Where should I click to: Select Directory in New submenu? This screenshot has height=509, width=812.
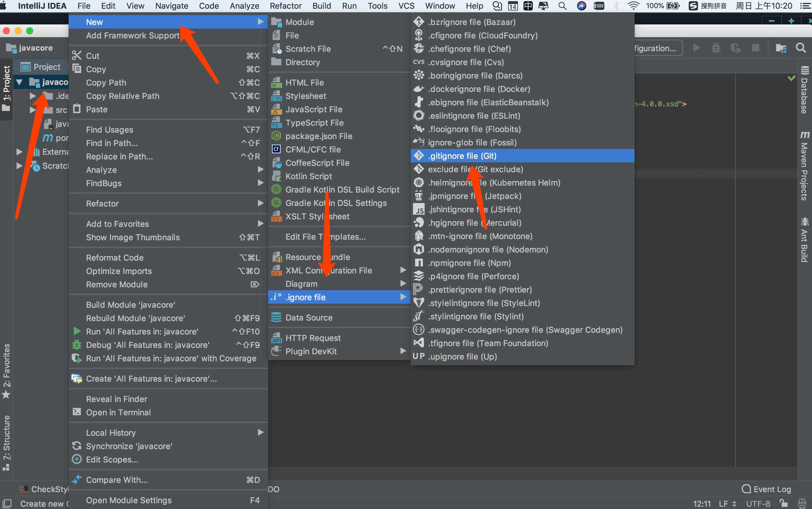[x=339, y=62]
